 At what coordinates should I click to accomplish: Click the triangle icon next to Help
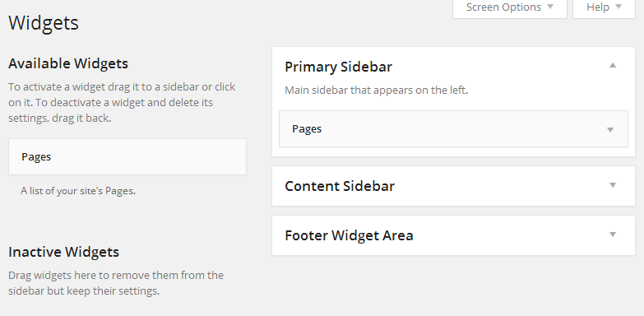tap(619, 7)
